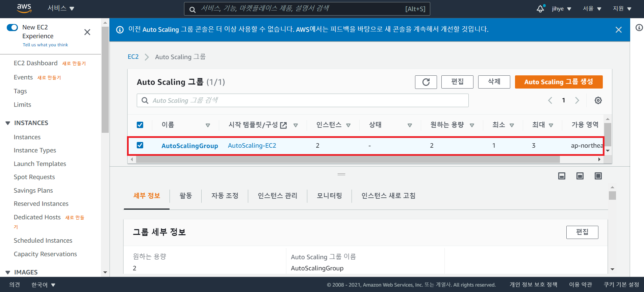Switch to the 활동 tab
This screenshot has width=644, height=292.
coord(186,196)
